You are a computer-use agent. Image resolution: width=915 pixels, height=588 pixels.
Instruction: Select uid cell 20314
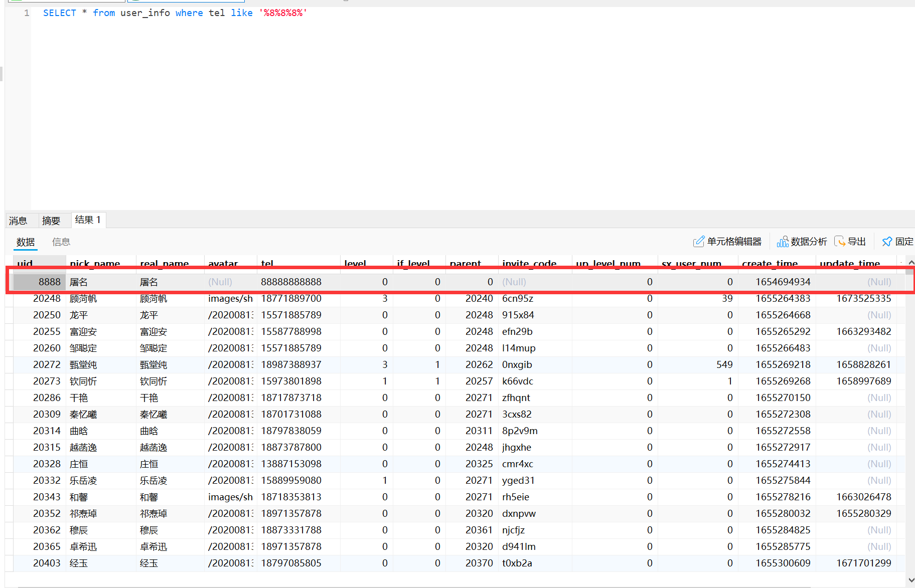pyautogui.click(x=40, y=431)
